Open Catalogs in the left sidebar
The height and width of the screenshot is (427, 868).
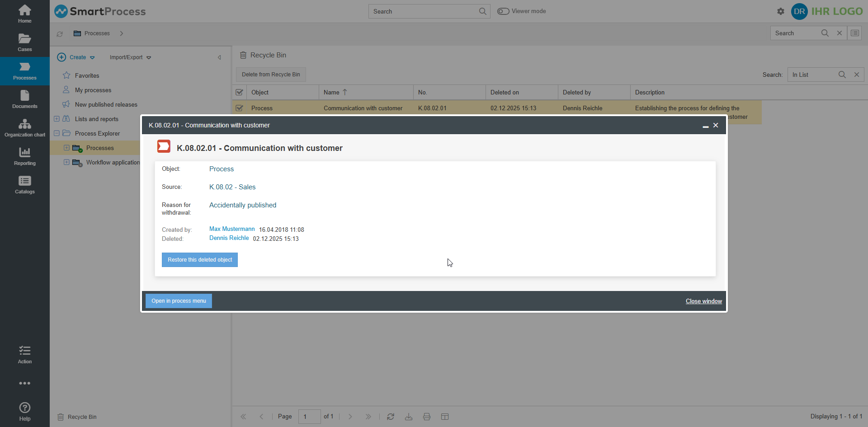tap(25, 185)
